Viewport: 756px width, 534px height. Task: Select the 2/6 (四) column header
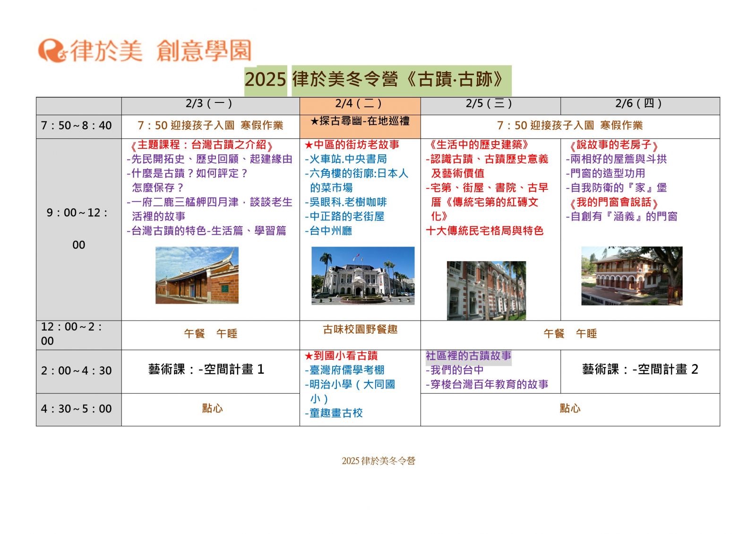tap(639, 104)
